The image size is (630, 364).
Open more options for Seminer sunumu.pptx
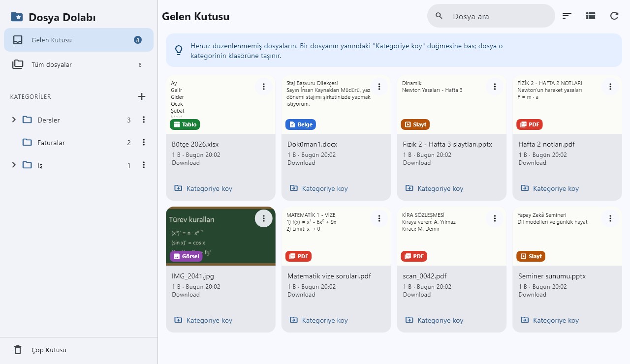(x=610, y=218)
